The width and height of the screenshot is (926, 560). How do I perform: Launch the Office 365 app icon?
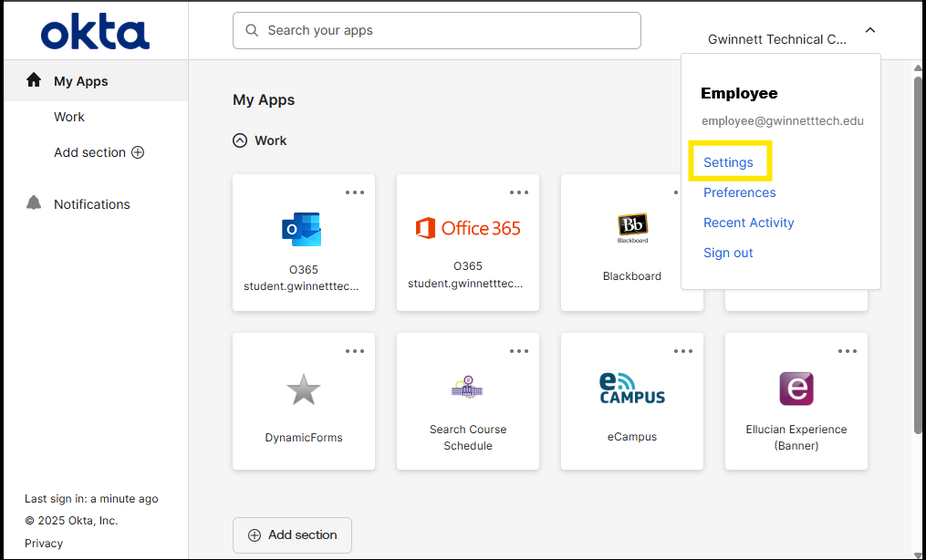[x=467, y=228]
